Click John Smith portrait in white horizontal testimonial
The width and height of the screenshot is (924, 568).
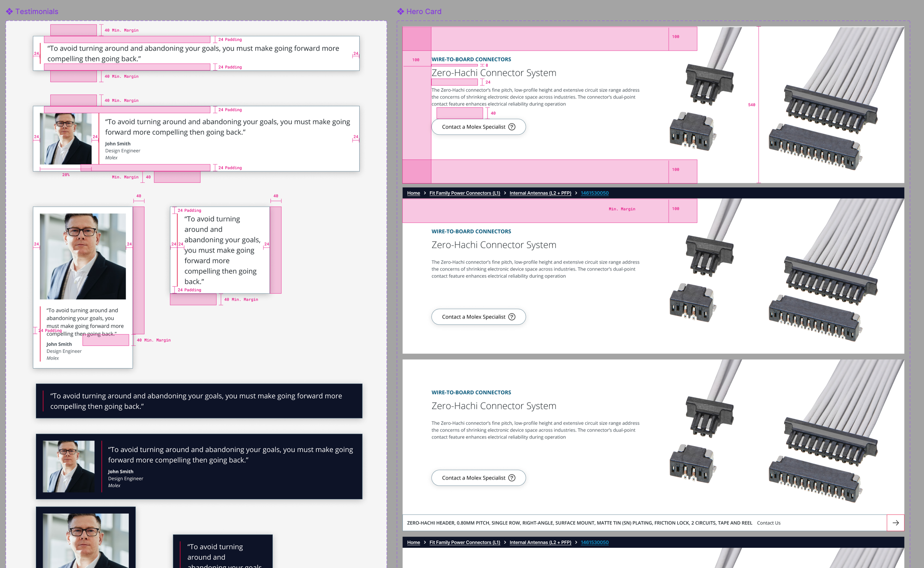click(x=66, y=139)
